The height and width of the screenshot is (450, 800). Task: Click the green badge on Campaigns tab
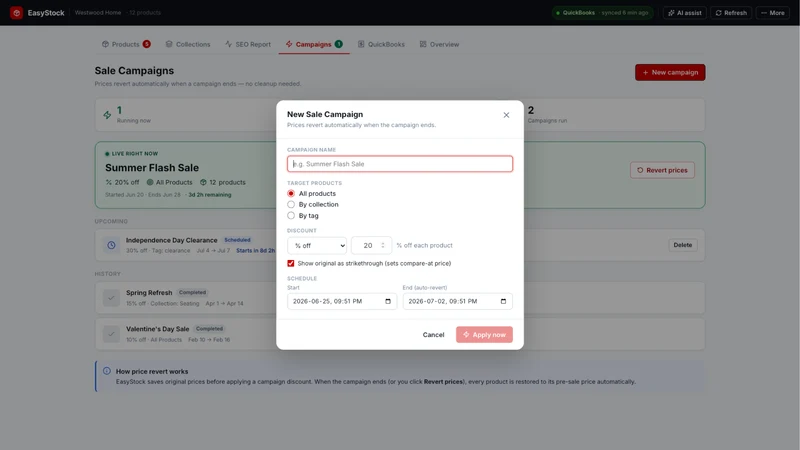coord(338,44)
